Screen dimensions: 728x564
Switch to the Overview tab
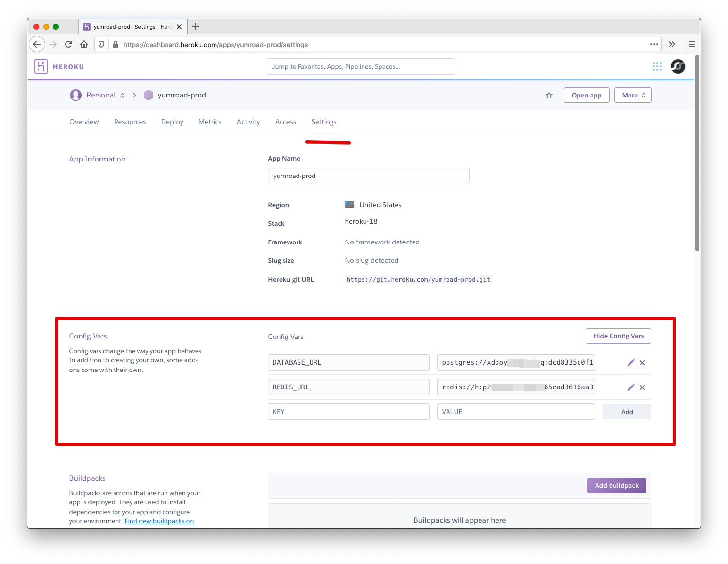coord(84,122)
